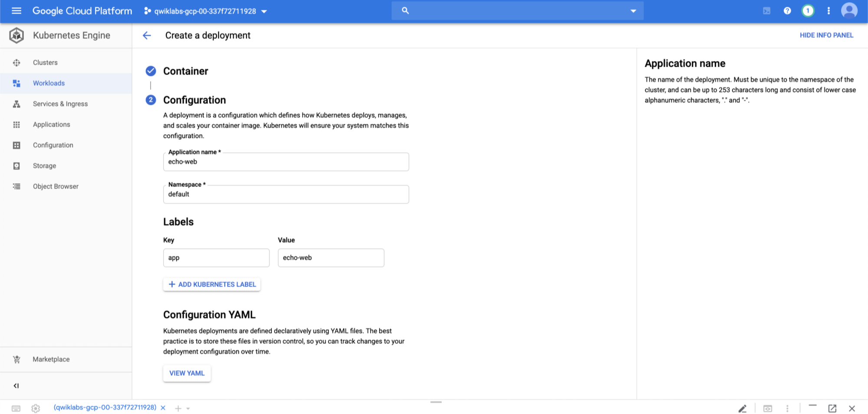
Task: Open Marketplace in the sidebar
Action: point(51,359)
